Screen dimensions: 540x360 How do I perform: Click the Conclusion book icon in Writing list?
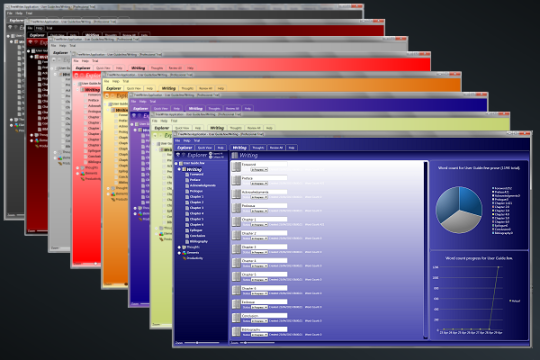(236, 318)
